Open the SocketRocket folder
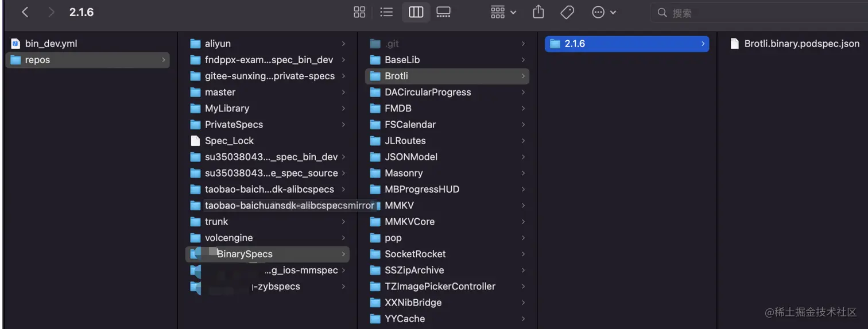 coord(447,254)
